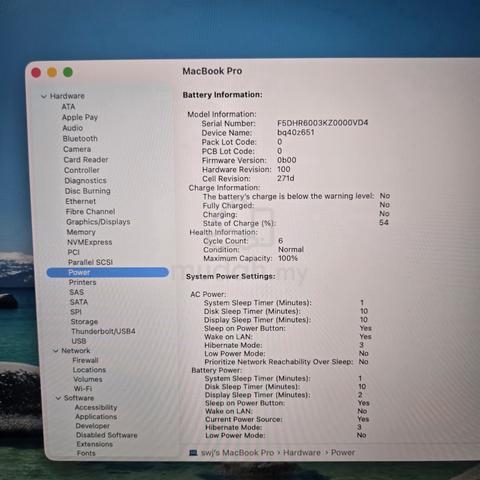Open Firewall under Network
Viewport: 480px width, 480px height.
(85, 360)
